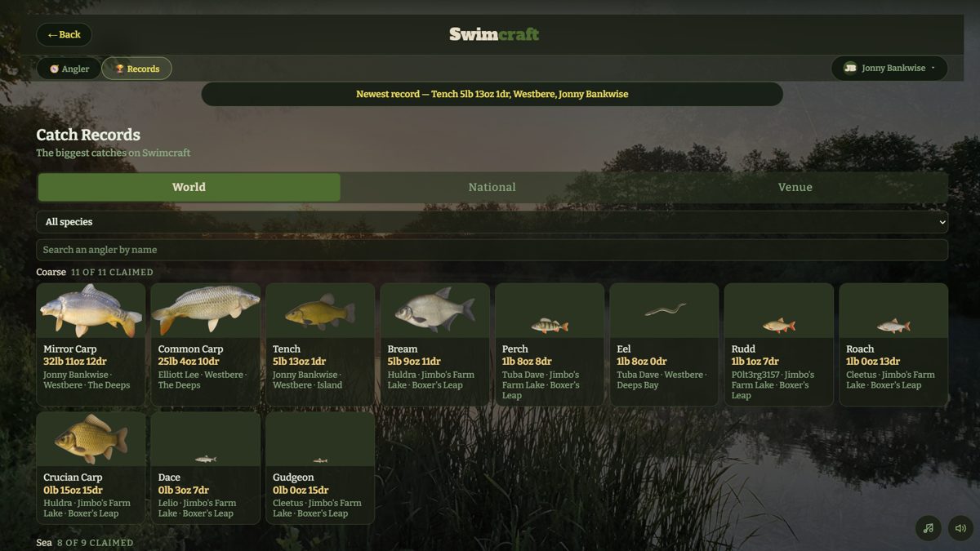
Task: Click the Dace weight 0lb 3oz 7dr
Action: 184,491
